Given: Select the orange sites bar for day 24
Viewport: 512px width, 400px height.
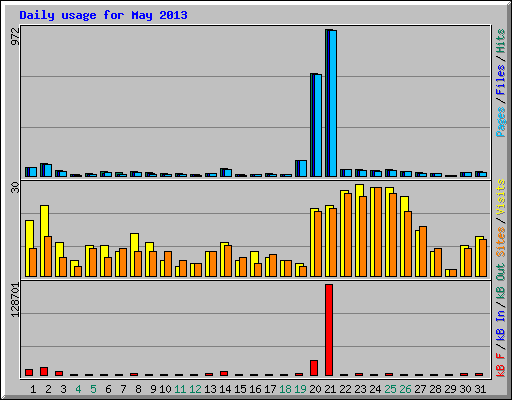Looking at the screenshot, I should [x=378, y=232].
